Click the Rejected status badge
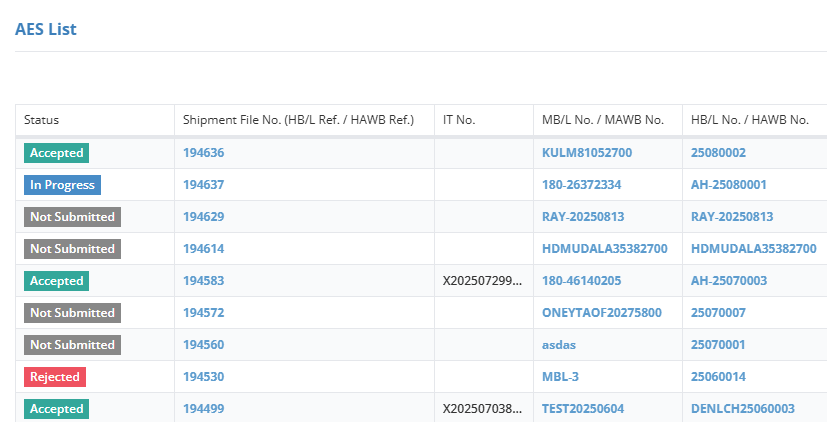This screenshot has width=827, height=422. click(x=55, y=377)
